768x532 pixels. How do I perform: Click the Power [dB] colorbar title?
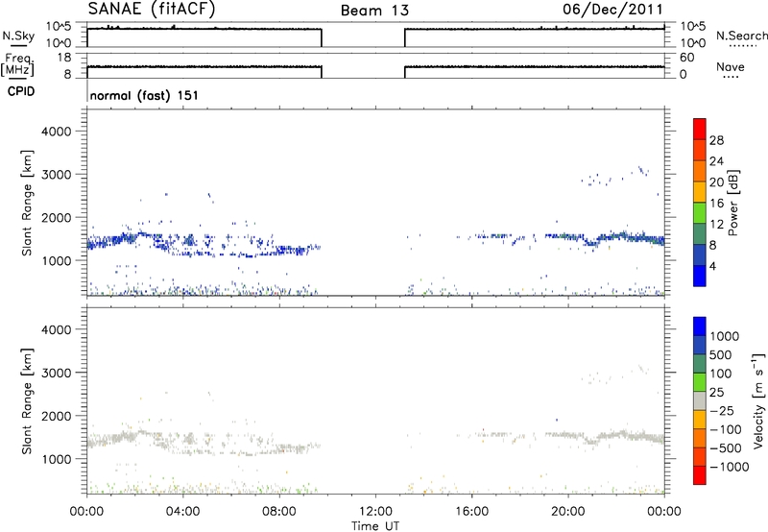[x=732, y=203]
